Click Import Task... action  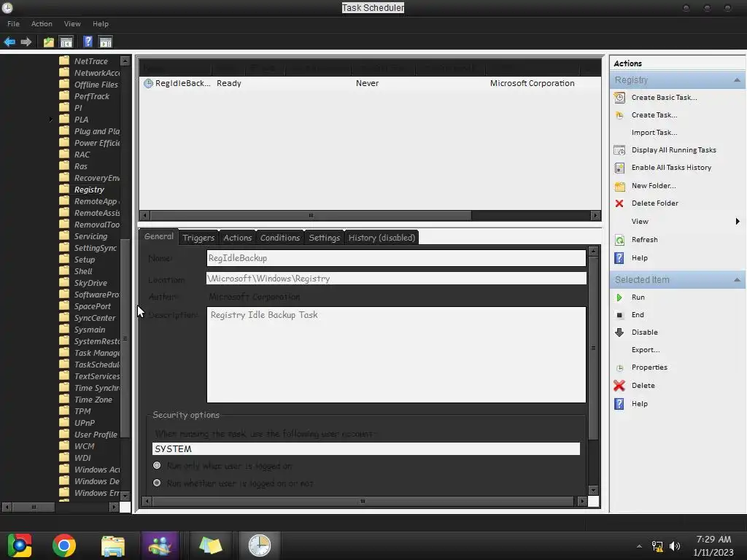[654, 133]
